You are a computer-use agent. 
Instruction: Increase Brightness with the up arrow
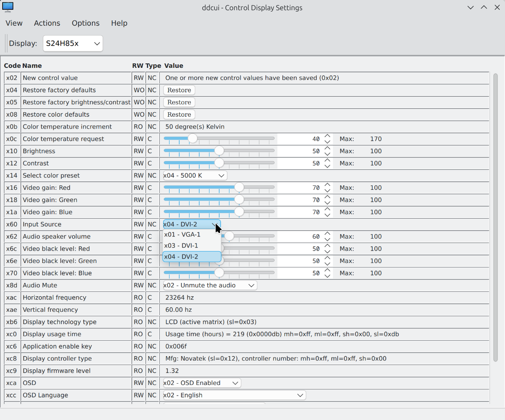327,148
